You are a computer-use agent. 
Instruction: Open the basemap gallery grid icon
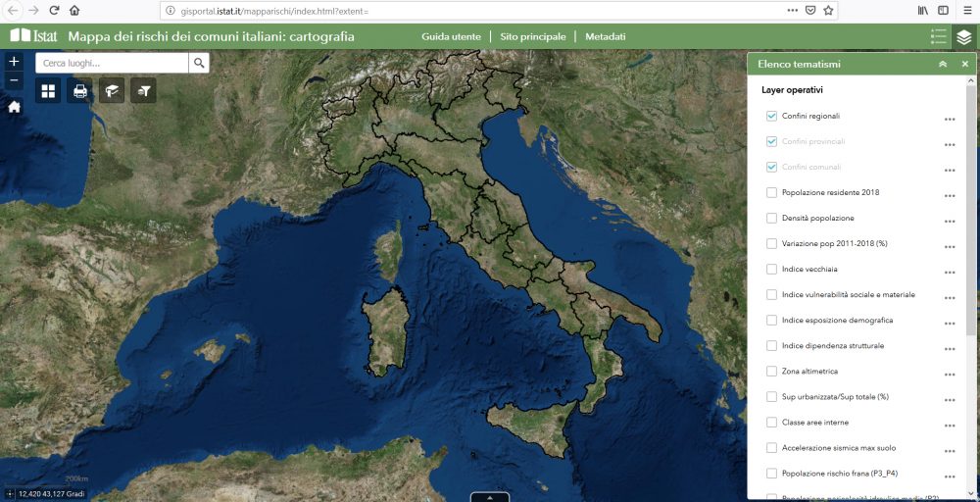48,91
